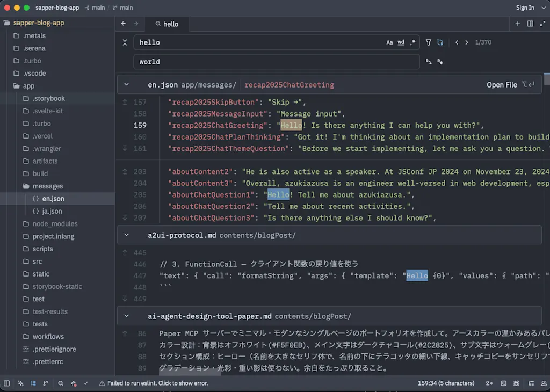Expand excerpt downward at line 207
The height and width of the screenshot is (392, 550).
pyautogui.click(x=125, y=217)
